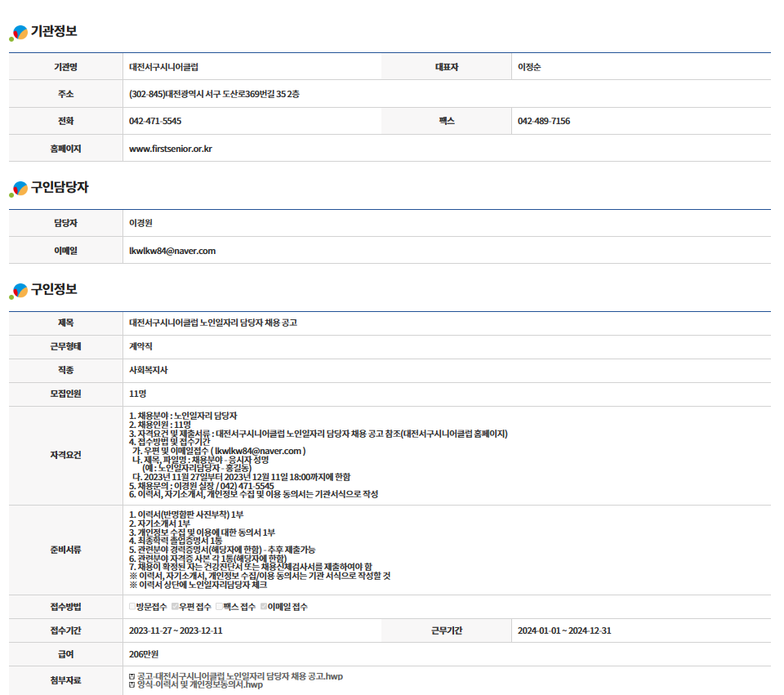Click the 구인담당자 section logo icon
The height and width of the screenshot is (695, 784).
[18, 189]
